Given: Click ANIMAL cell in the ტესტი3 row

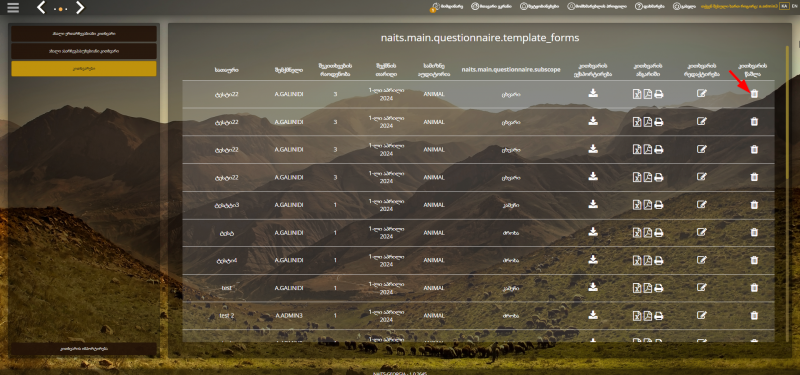Looking at the screenshot, I should tap(434, 205).
